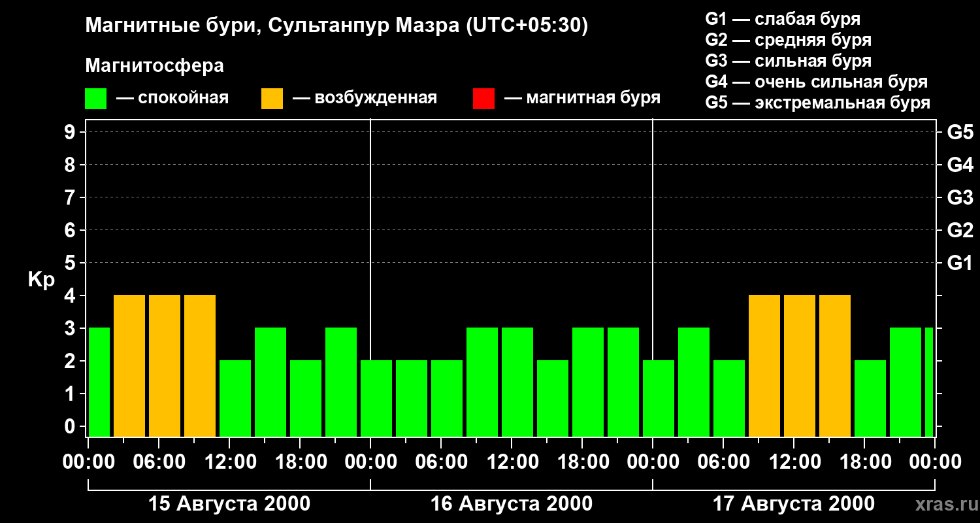Click the Kp axis value "3"
This screenshot has width=980, height=523.
pos(71,328)
